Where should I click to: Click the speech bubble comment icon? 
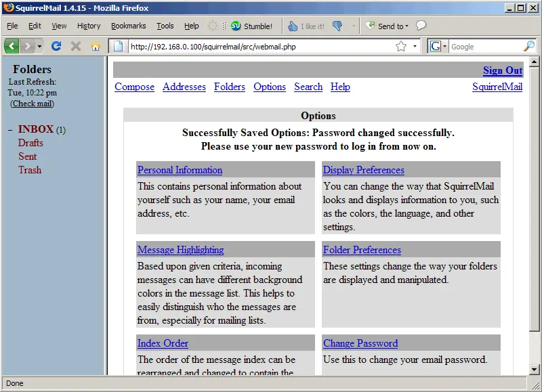tap(421, 25)
